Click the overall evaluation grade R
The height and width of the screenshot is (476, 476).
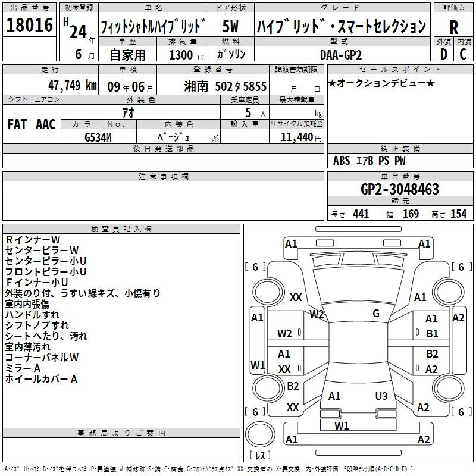coord(453,27)
